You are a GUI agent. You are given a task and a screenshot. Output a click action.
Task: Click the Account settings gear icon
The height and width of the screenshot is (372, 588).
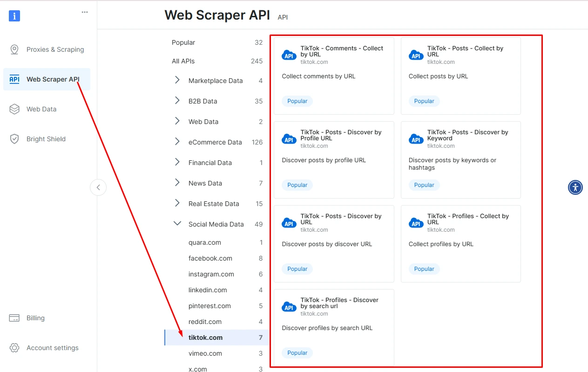point(14,348)
